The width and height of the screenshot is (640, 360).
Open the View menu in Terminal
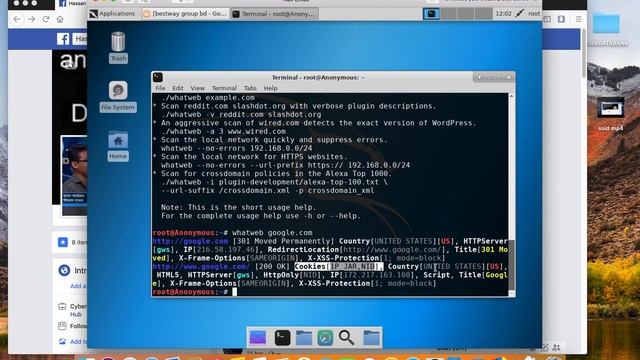[x=197, y=88]
